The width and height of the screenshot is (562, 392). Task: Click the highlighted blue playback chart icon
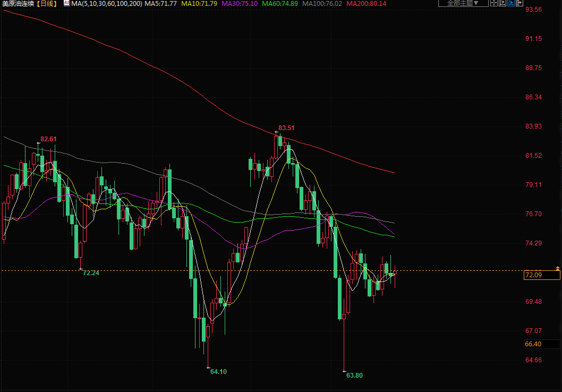[512, 3]
